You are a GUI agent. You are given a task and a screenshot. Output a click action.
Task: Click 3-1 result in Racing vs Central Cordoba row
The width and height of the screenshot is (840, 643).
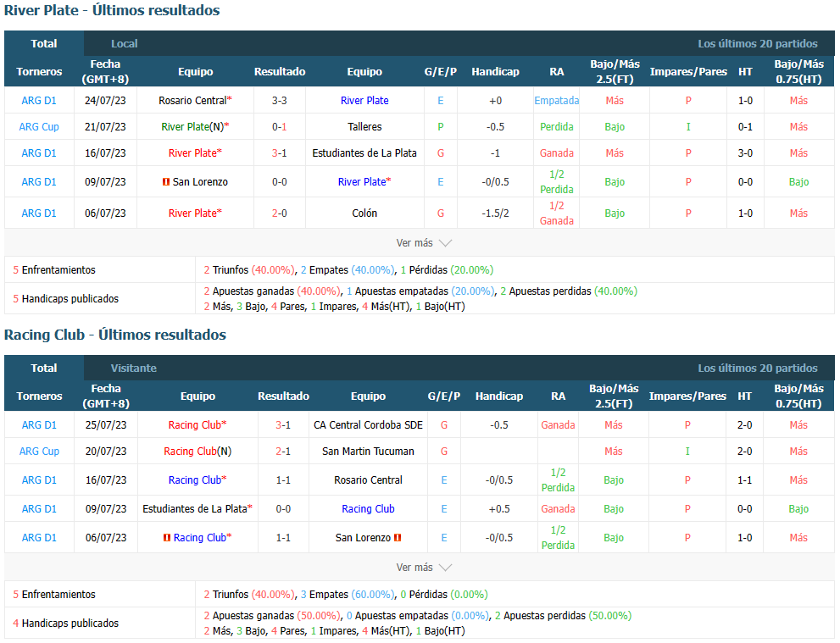[x=283, y=425]
